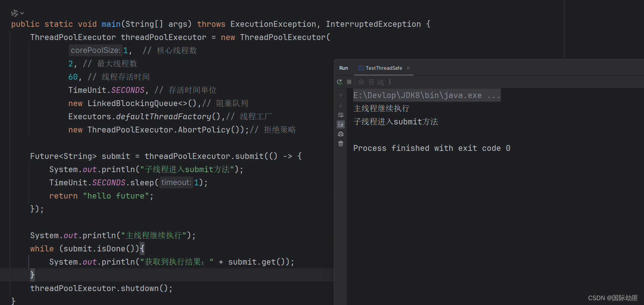Click the main method name
Viewport: 644px width, 305px height.
[x=111, y=24]
